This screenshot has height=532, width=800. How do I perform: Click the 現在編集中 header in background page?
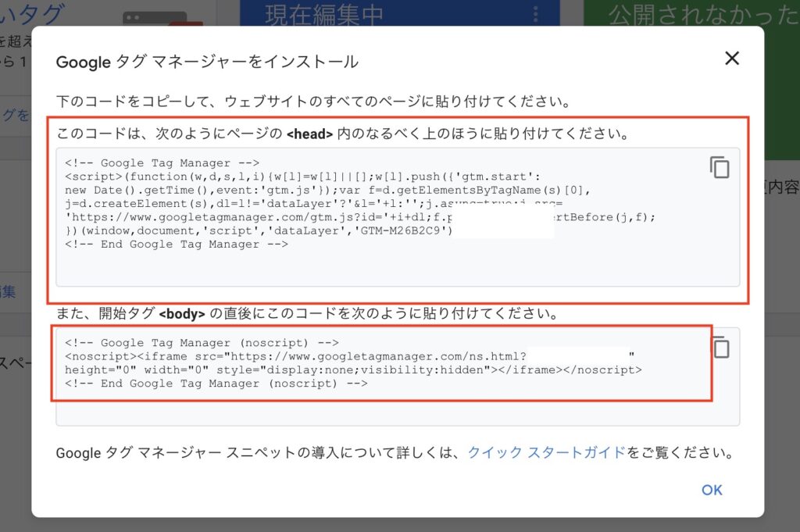click(x=324, y=14)
